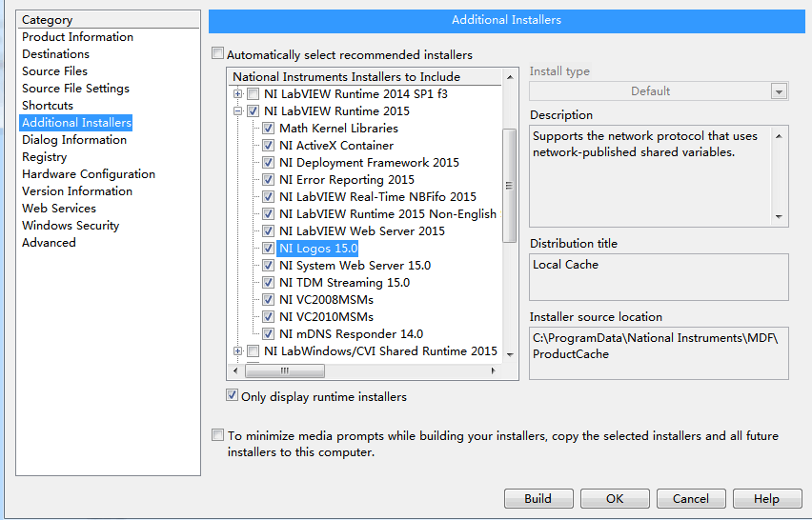This screenshot has height=520, width=812.
Task: Click the Distribution title field Local Cache
Action: (x=659, y=277)
